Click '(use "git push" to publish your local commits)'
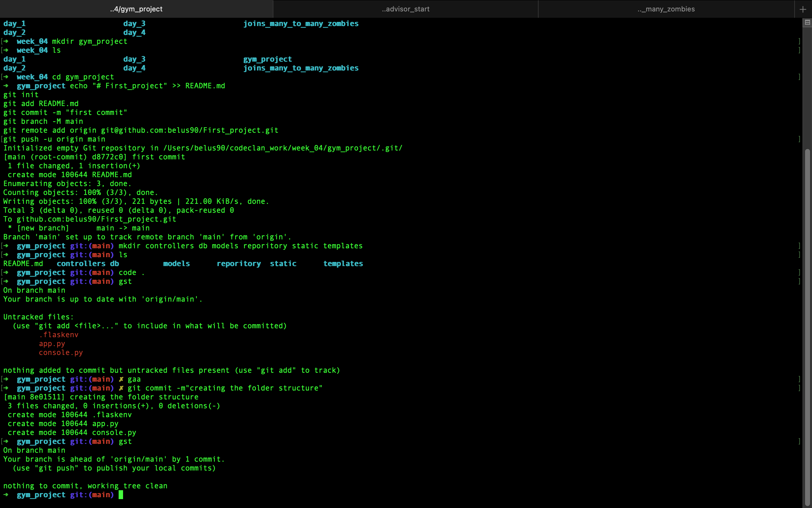Image resolution: width=812 pixels, height=508 pixels. (114, 468)
